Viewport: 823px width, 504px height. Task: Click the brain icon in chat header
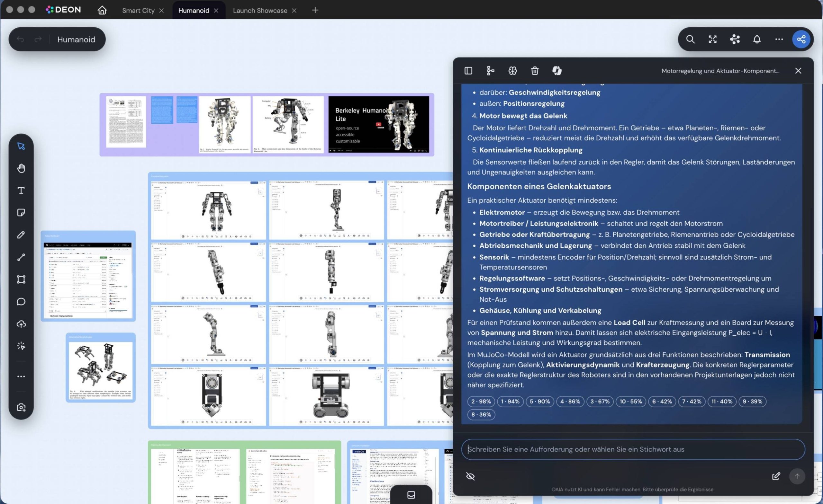(x=513, y=71)
